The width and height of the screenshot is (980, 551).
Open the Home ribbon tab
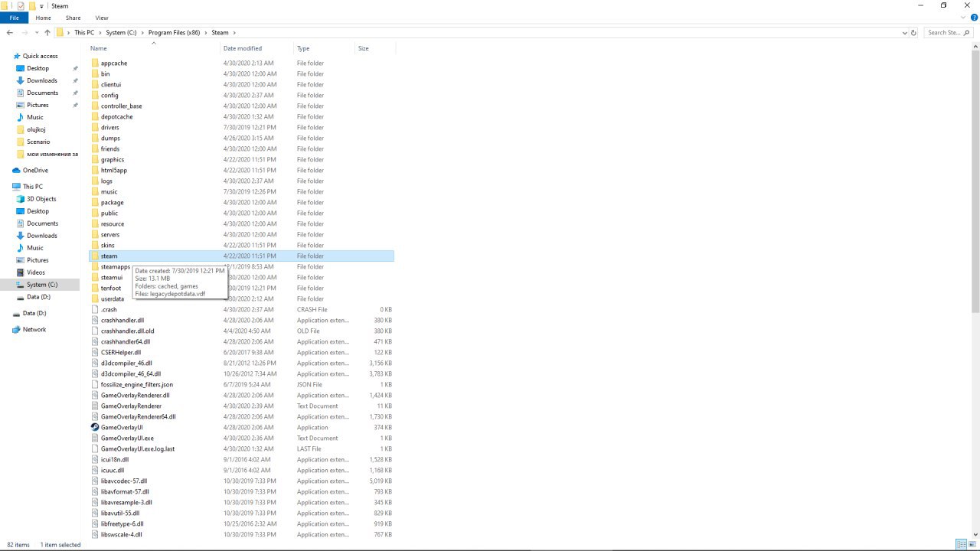point(43,18)
